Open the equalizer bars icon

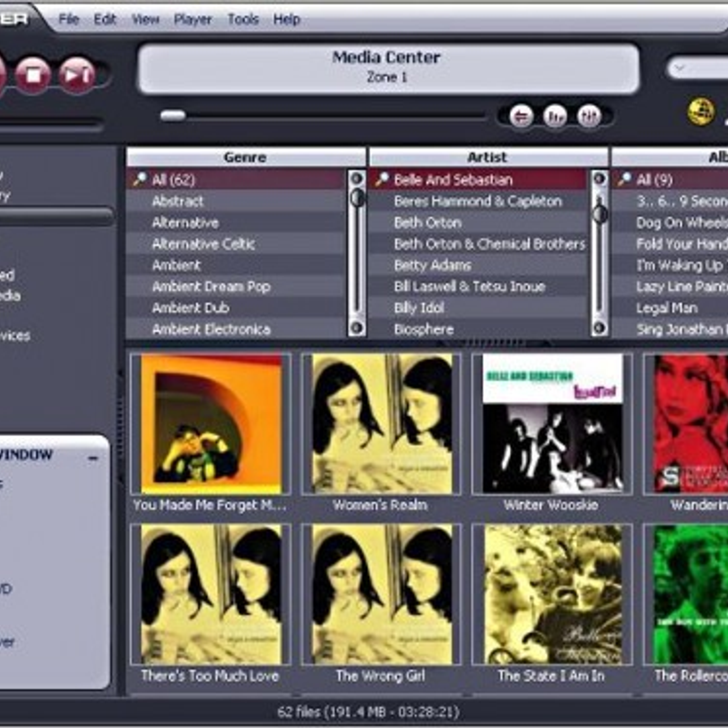click(555, 116)
